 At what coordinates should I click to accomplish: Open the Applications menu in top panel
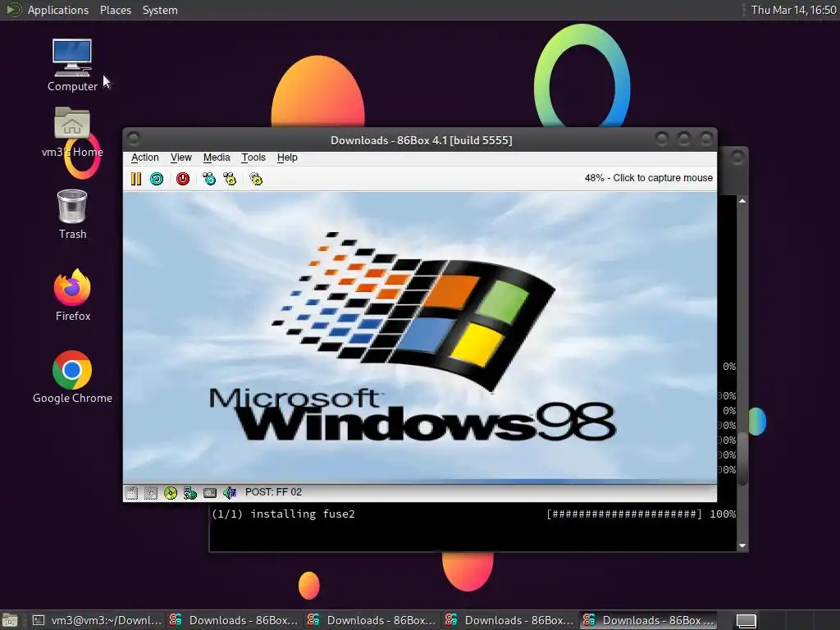click(58, 10)
